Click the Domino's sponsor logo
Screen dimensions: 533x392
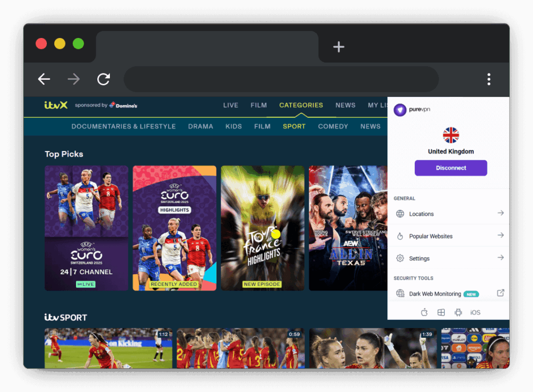123,105
